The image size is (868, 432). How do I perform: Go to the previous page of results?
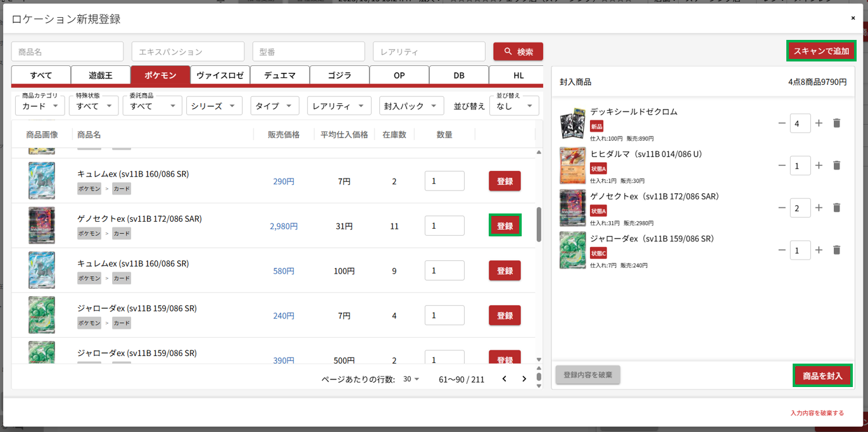coord(504,379)
